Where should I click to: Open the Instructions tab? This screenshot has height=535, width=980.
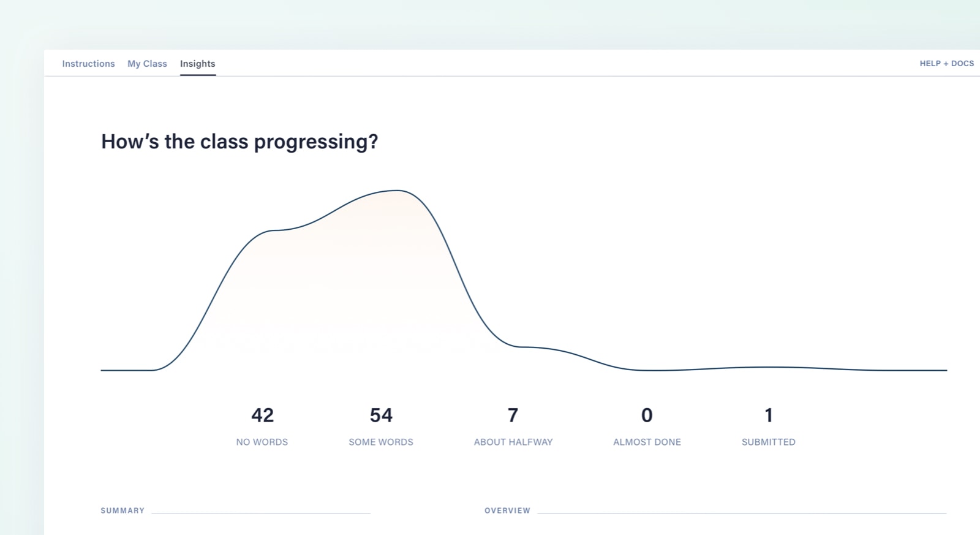[88, 64]
